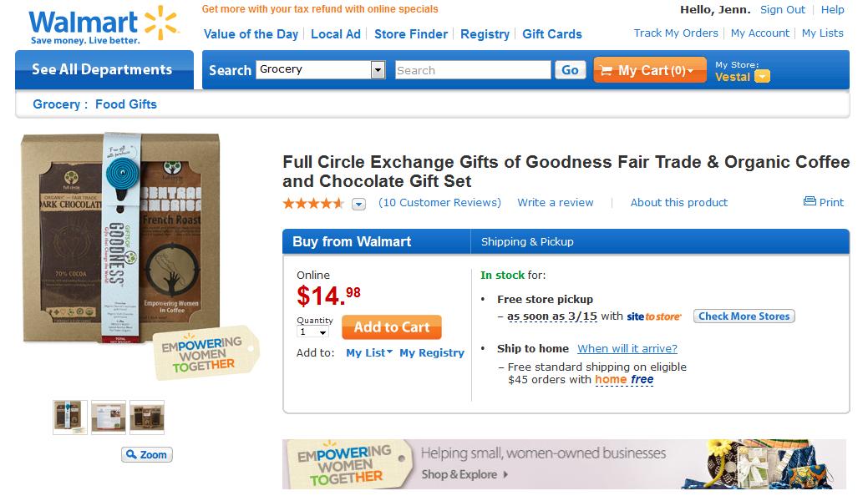The image size is (868, 496).
Task: Open the rating breakdown arrow
Action: 358,204
